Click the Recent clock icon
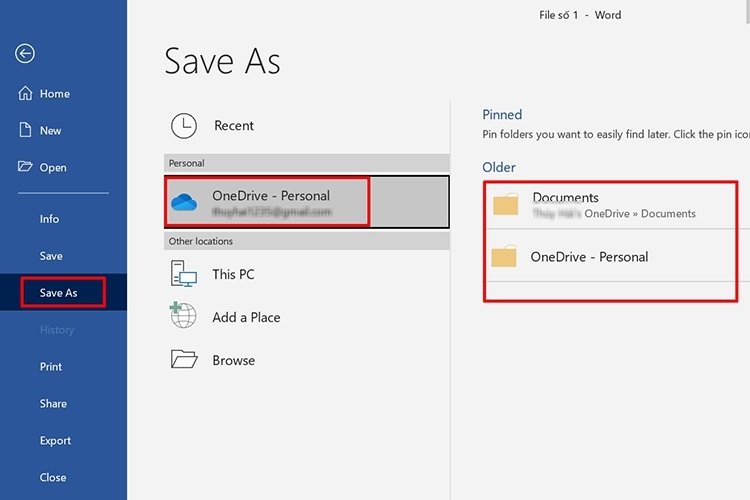Viewport: 750px width, 500px height. click(184, 126)
